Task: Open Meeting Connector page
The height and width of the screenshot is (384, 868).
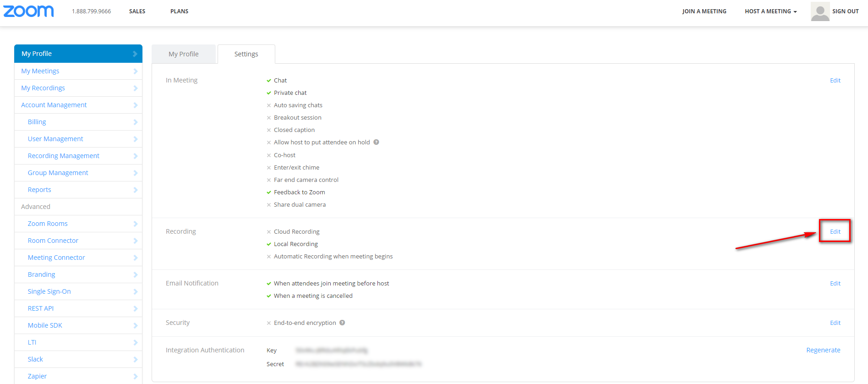Action: [x=78, y=258]
